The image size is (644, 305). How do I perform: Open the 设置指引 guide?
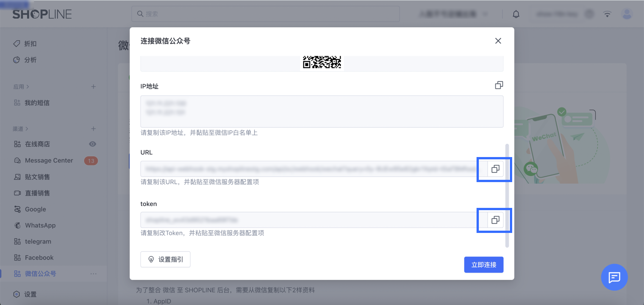click(x=165, y=259)
